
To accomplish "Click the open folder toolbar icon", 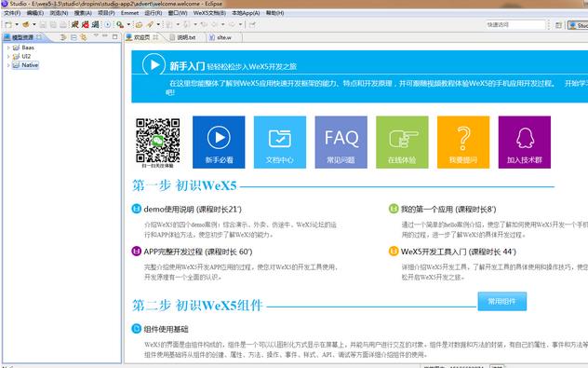I will (139, 24).
